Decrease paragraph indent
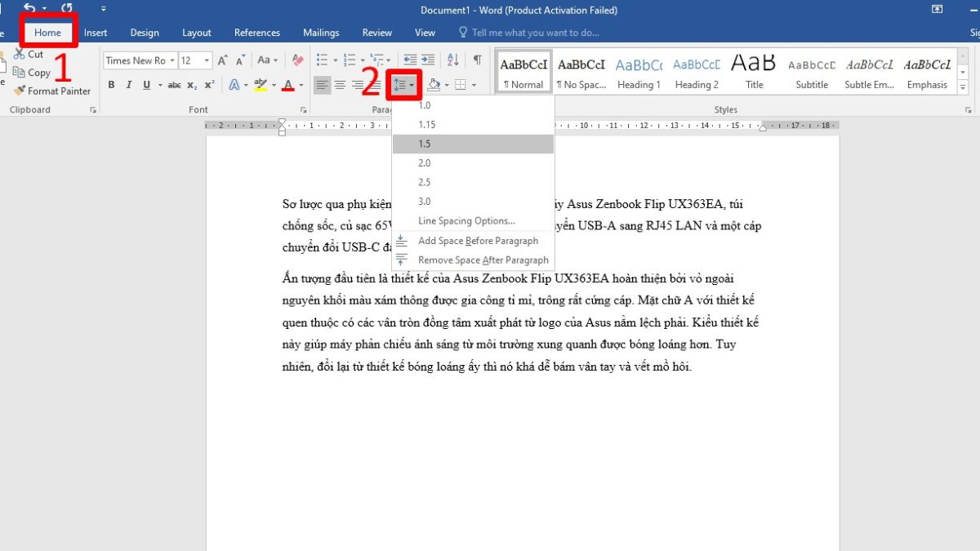 pos(410,60)
